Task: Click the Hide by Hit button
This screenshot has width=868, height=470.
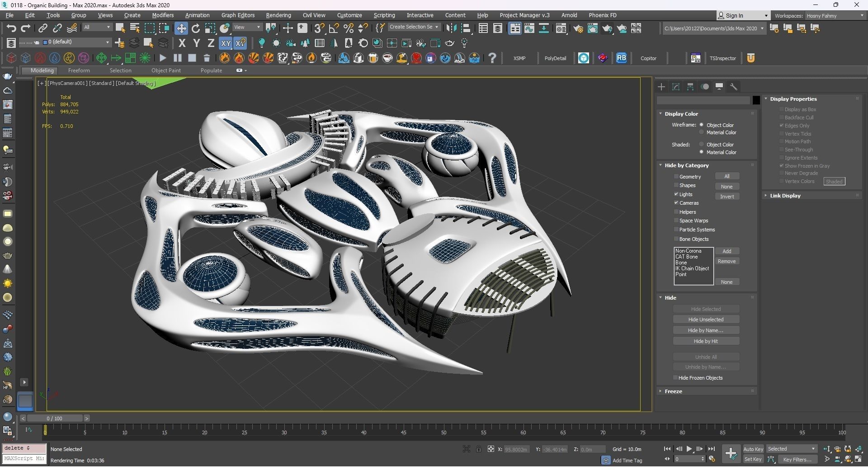Action: (706, 341)
